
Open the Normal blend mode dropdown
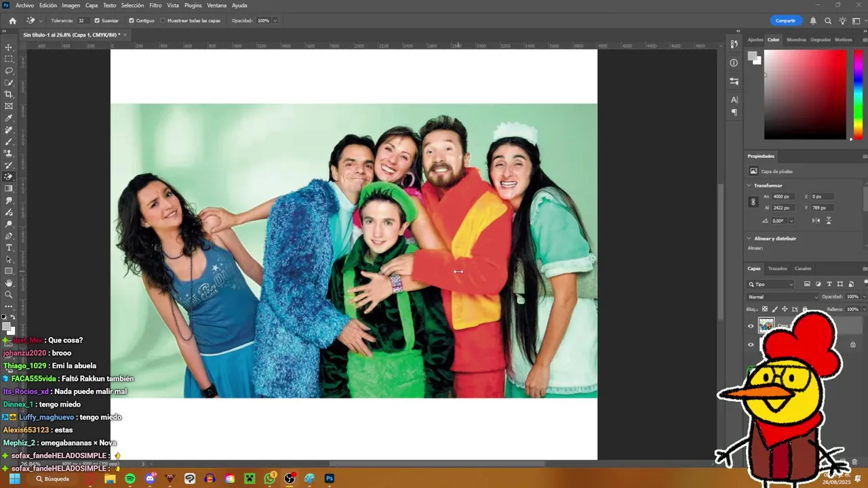click(783, 297)
